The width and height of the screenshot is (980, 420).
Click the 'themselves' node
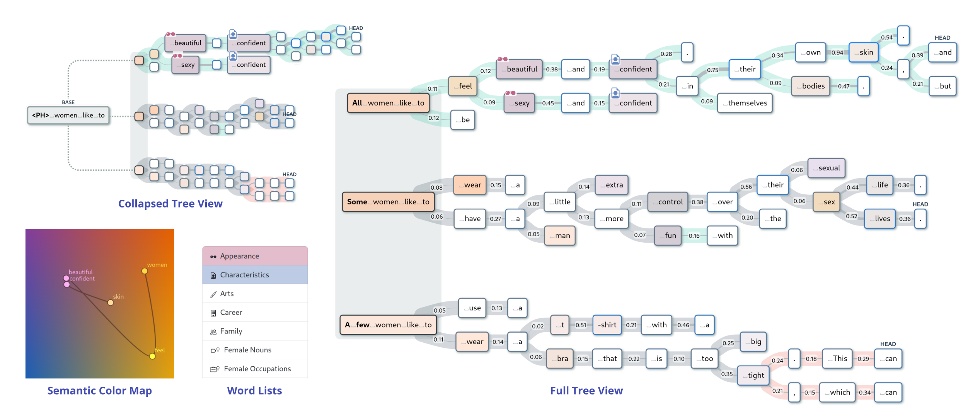(745, 103)
